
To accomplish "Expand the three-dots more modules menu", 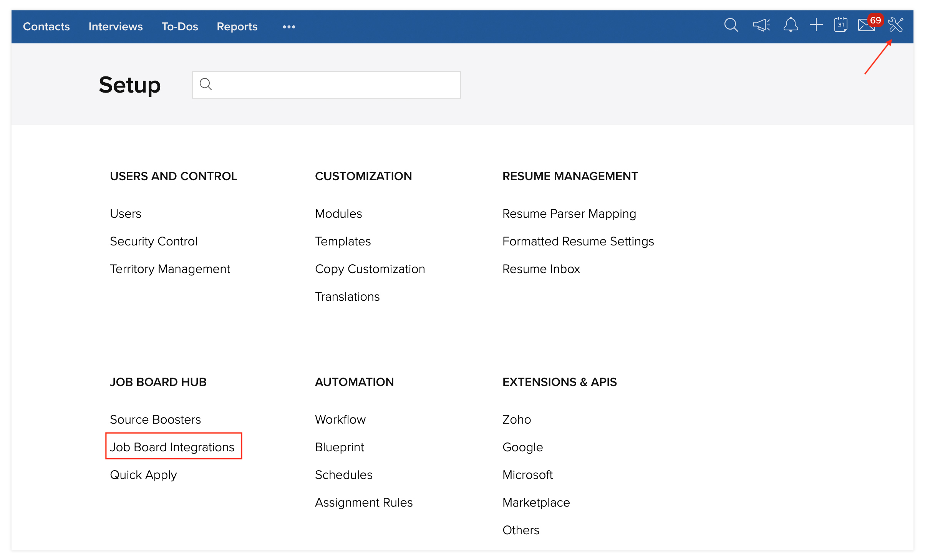I will coord(289,27).
